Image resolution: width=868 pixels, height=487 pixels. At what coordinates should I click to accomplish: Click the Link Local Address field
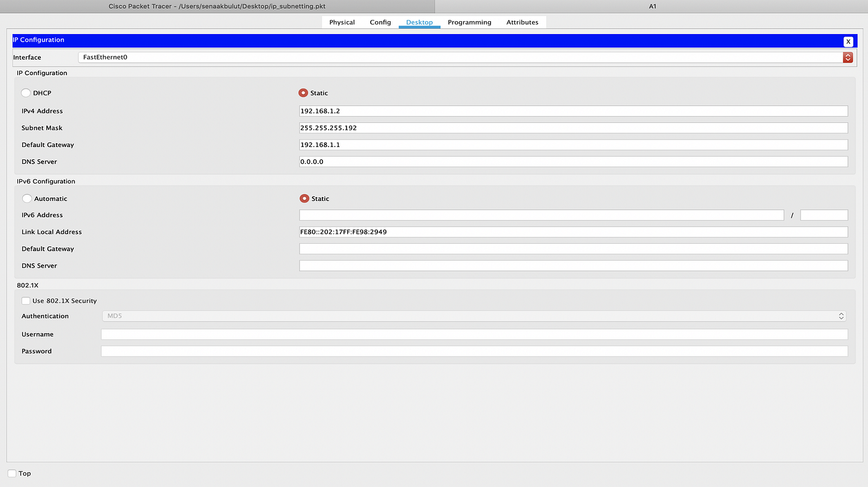point(573,232)
